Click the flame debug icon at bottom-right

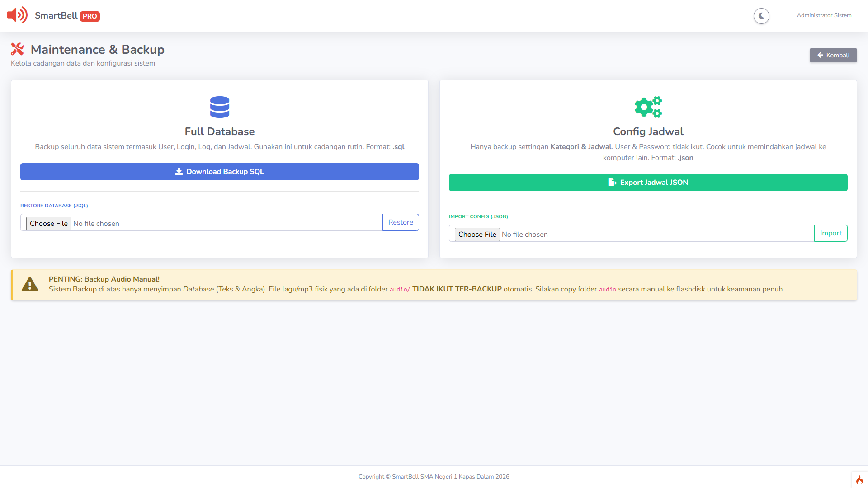859,480
